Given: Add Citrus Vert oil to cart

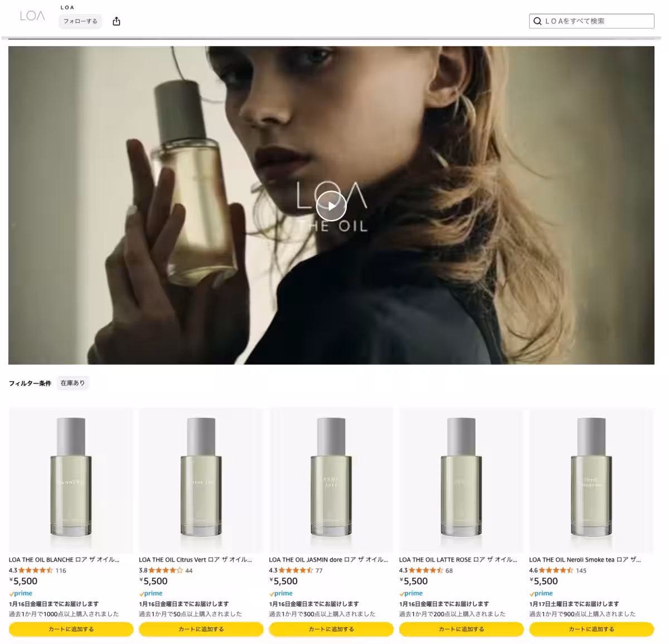Looking at the screenshot, I should point(201,629).
